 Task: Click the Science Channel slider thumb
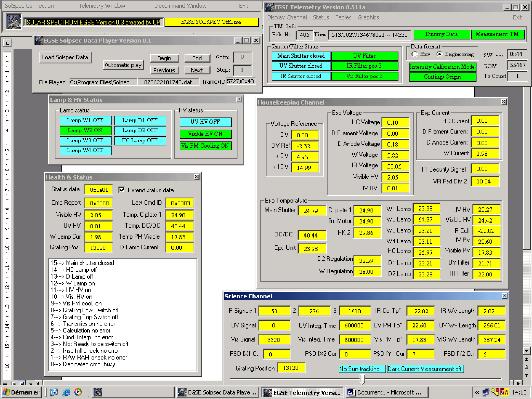tap(363, 379)
